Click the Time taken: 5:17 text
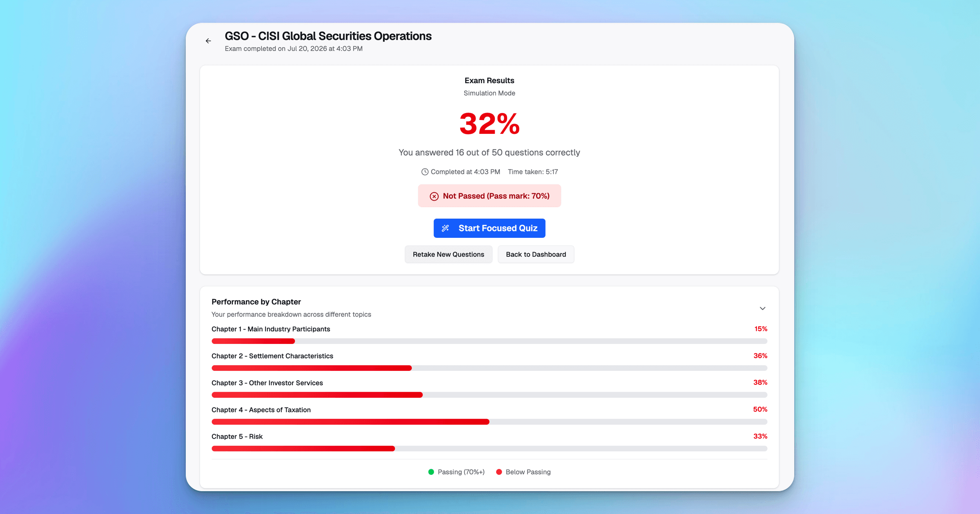The height and width of the screenshot is (514, 980). [533, 172]
